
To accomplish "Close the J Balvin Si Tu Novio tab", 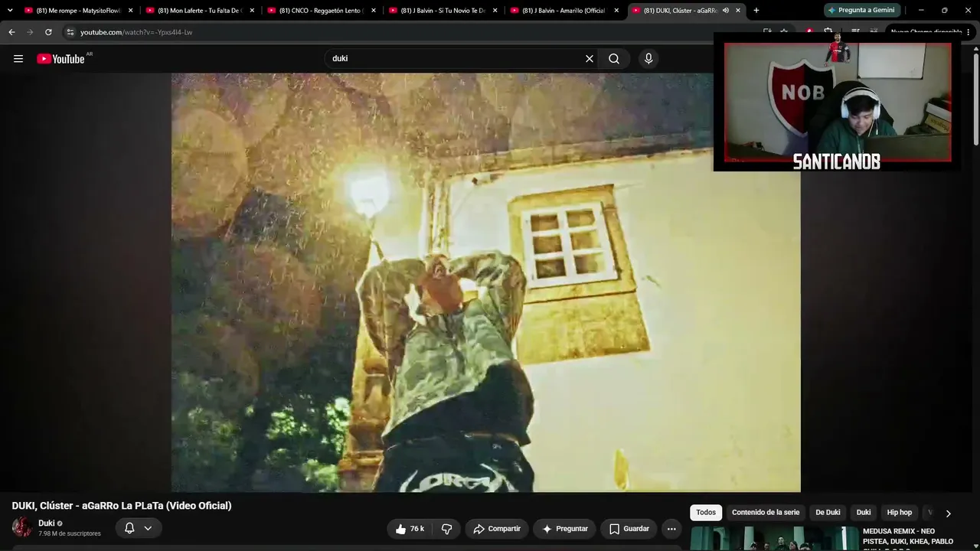I will pyautogui.click(x=495, y=11).
